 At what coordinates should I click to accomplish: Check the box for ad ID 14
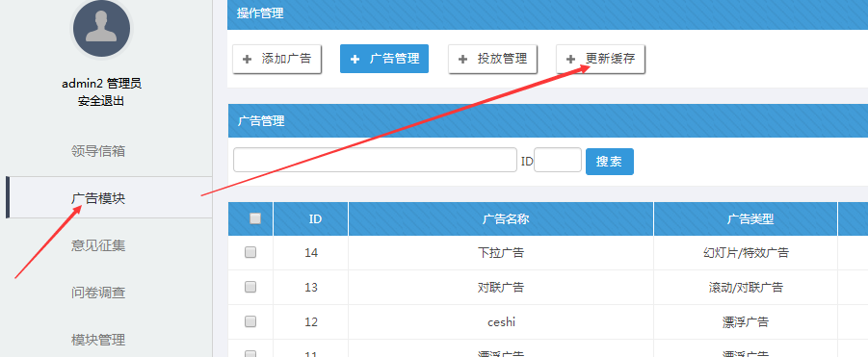click(x=250, y=252)
